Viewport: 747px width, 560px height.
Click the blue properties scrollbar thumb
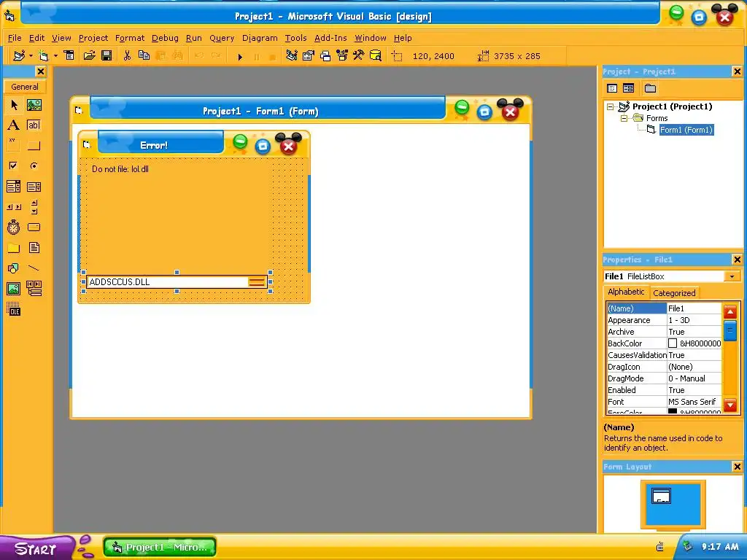pos(730,330)
